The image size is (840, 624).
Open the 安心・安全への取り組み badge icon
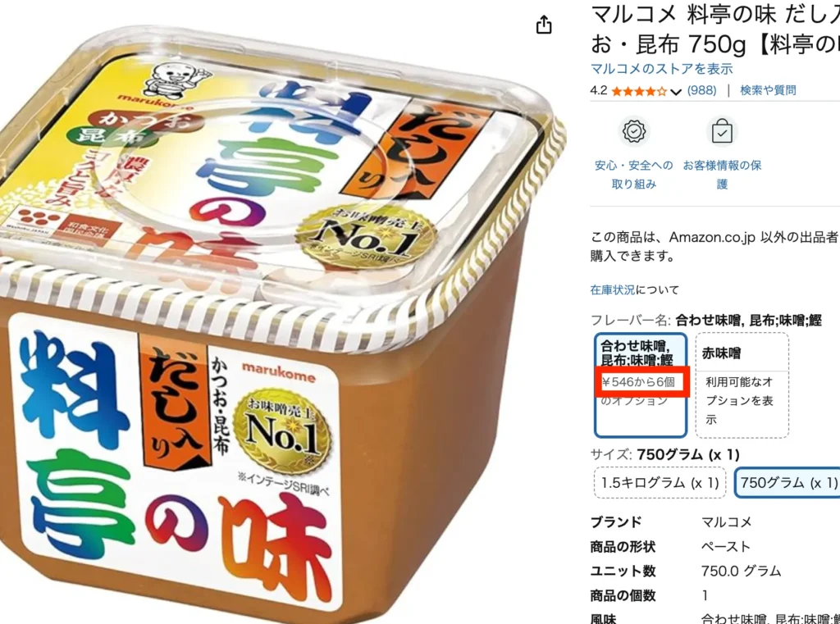634,132
